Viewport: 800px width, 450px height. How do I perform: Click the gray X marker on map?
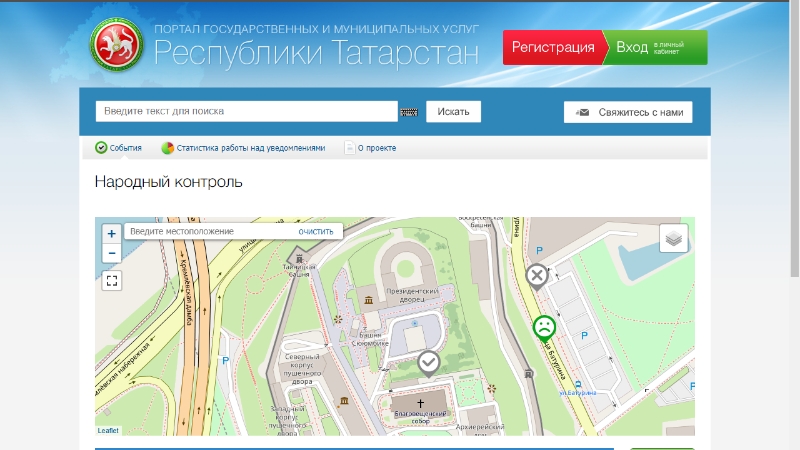(x=537, y=275)
